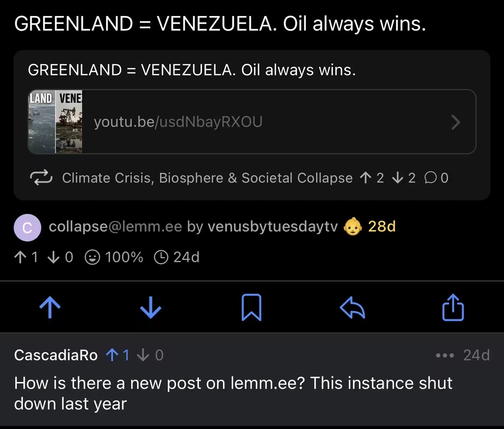Open the share sheet for the post

point(453,308)
